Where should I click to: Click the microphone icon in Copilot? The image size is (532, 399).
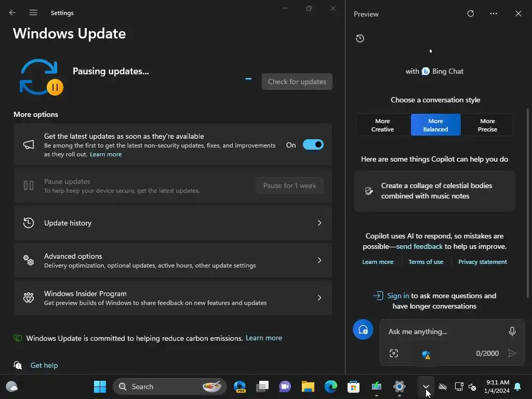(x=512, y=331)
